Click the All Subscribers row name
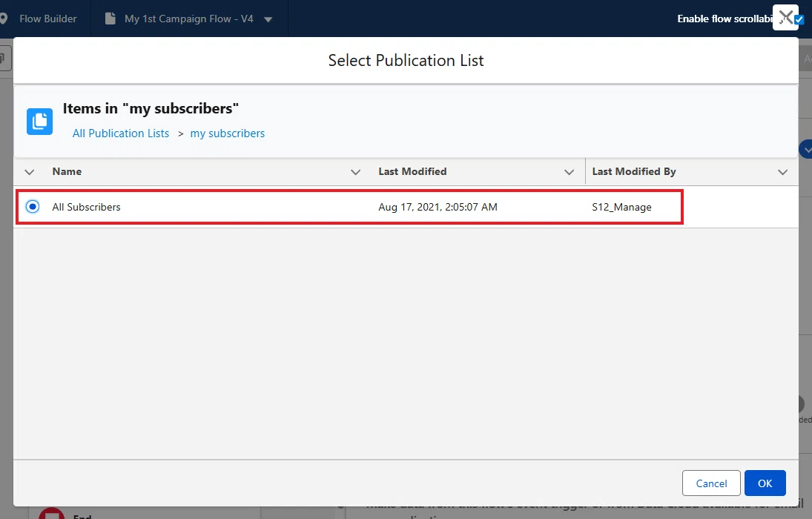Viewport: 812px width, 519px height. 86,207
